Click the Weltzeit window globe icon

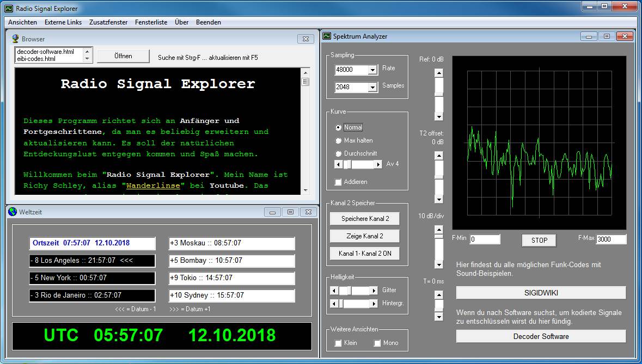[x=13, y=212]
